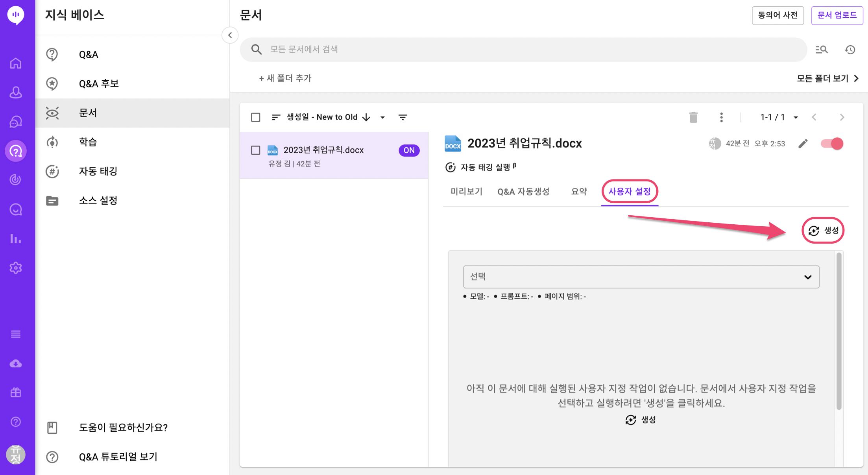This screenshot has height=475, width=868.
Task: Open the 자동 태깅 menu item
Action: click(x=98, y=171)
